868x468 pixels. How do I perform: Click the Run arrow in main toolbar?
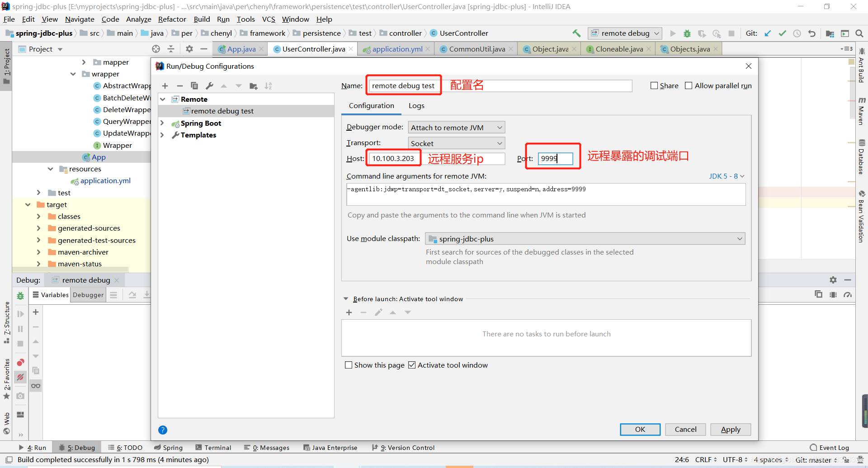(673, 33)
